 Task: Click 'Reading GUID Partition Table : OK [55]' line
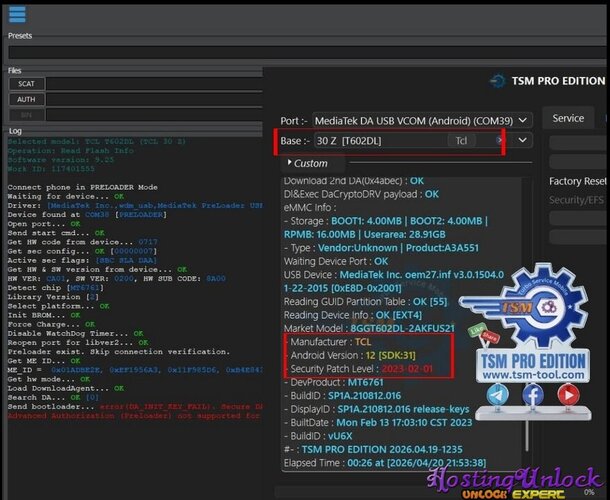tap(365, 302)
